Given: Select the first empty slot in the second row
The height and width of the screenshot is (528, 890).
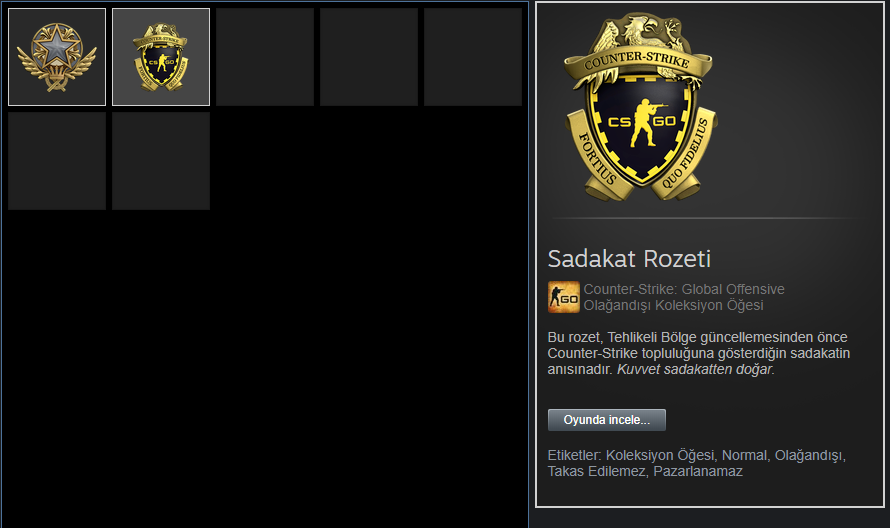Looking at the screenshot, I should 57,161.
